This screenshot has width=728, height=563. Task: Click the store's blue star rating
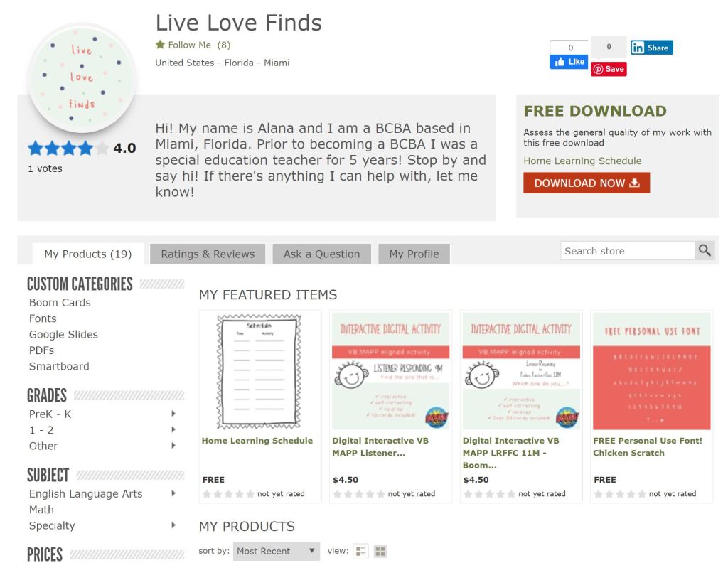tap(68, 148)
